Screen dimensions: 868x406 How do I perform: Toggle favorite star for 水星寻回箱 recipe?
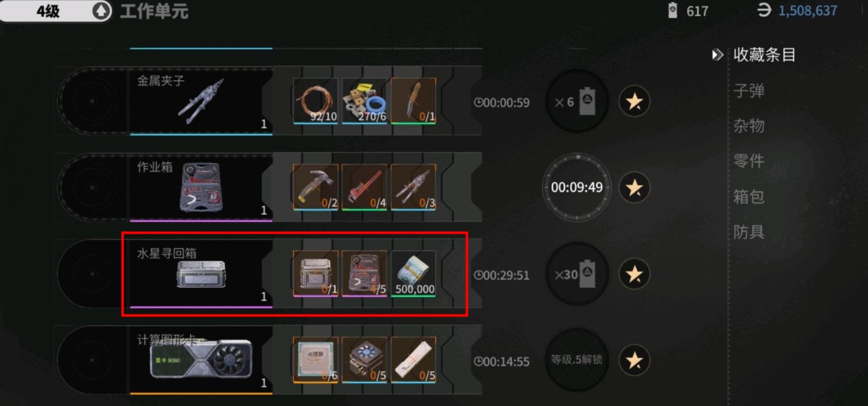click(x=634, y=274)
